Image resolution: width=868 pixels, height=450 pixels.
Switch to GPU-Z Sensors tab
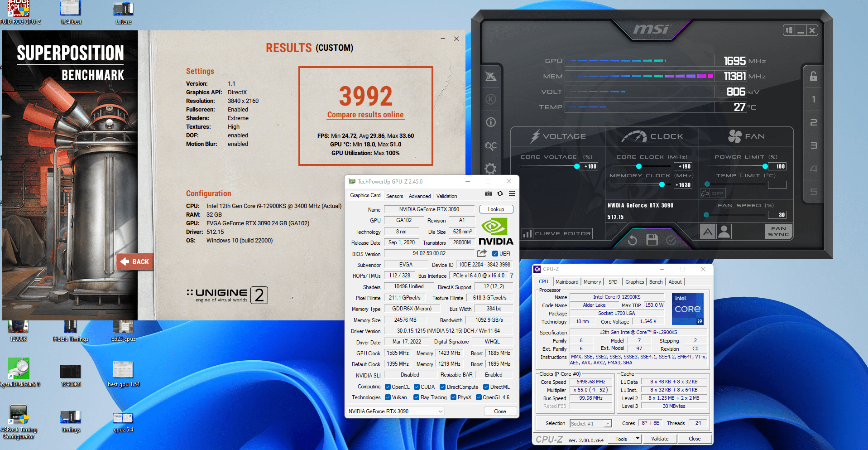(394, 196)
